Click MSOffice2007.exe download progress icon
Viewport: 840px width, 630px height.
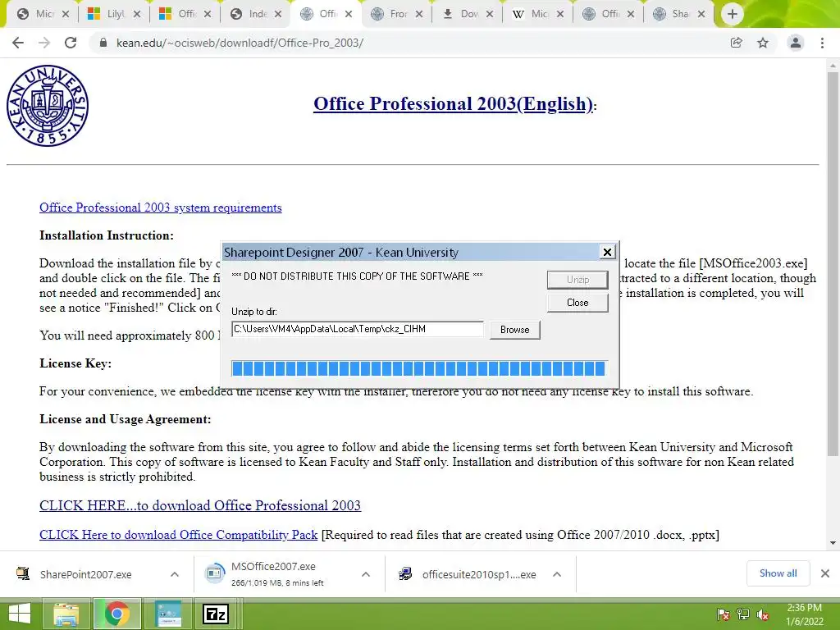point(215,573)
